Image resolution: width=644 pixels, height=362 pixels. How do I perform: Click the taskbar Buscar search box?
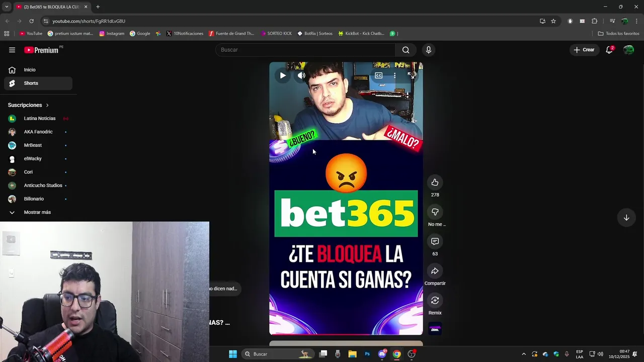click(x=277, y=354)
